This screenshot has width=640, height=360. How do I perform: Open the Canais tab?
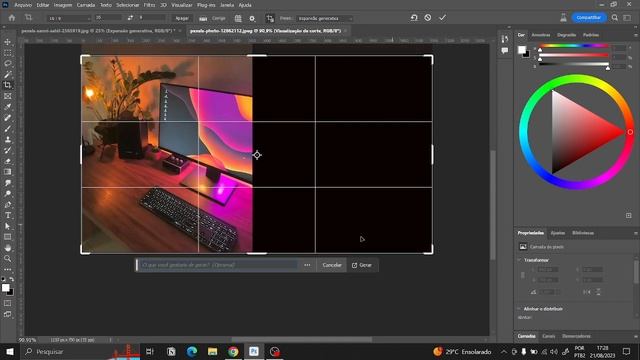548,336
